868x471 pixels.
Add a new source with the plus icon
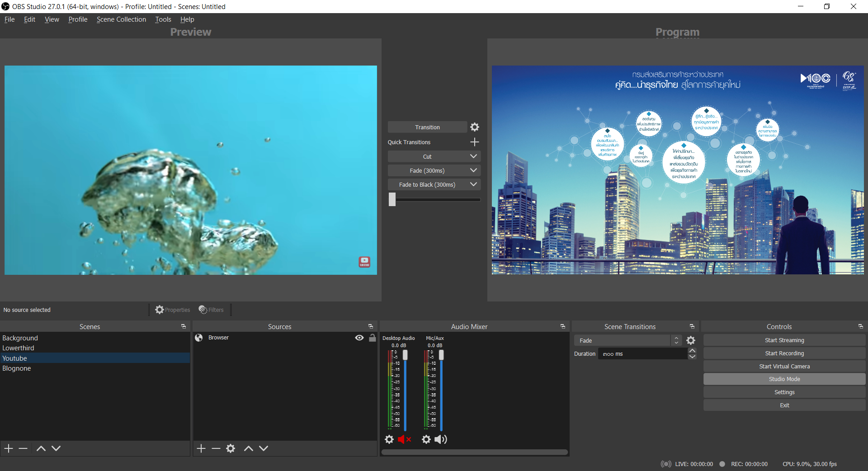point(201,448)
